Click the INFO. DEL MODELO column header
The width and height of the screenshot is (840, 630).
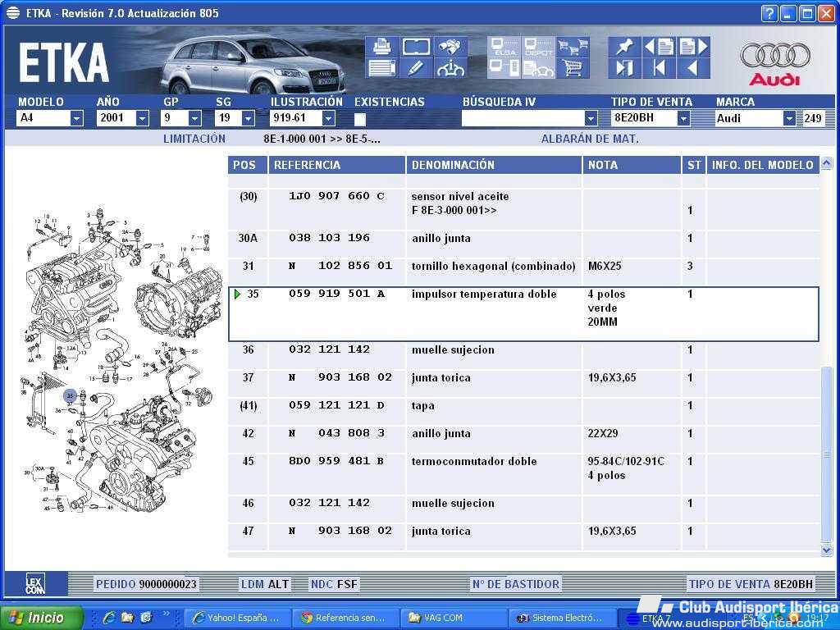tap(763, 165)
